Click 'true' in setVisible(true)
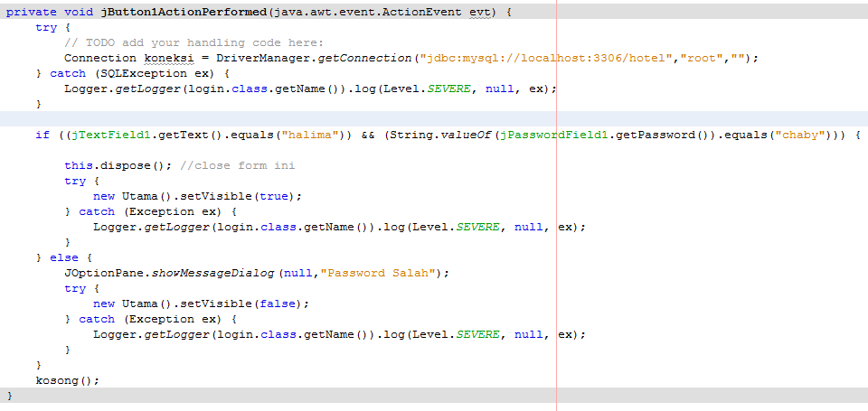868x411 pixels. coord(274,196)
